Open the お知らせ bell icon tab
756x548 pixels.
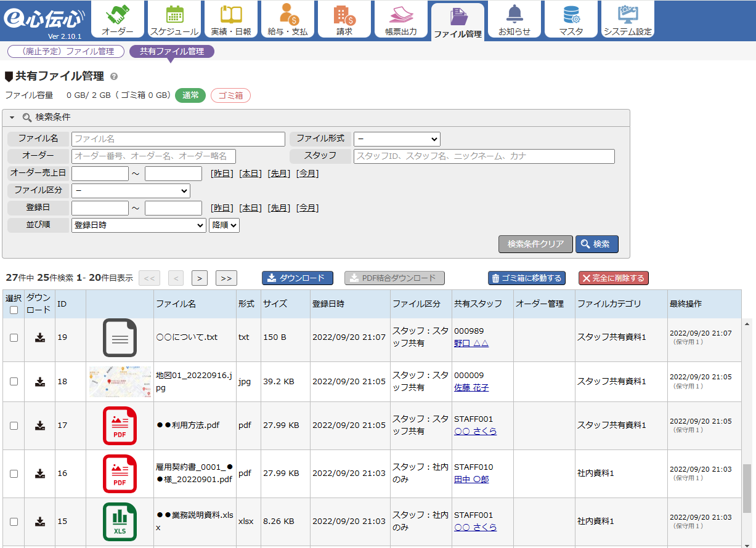pyautogui.click(x=514, y=20)
